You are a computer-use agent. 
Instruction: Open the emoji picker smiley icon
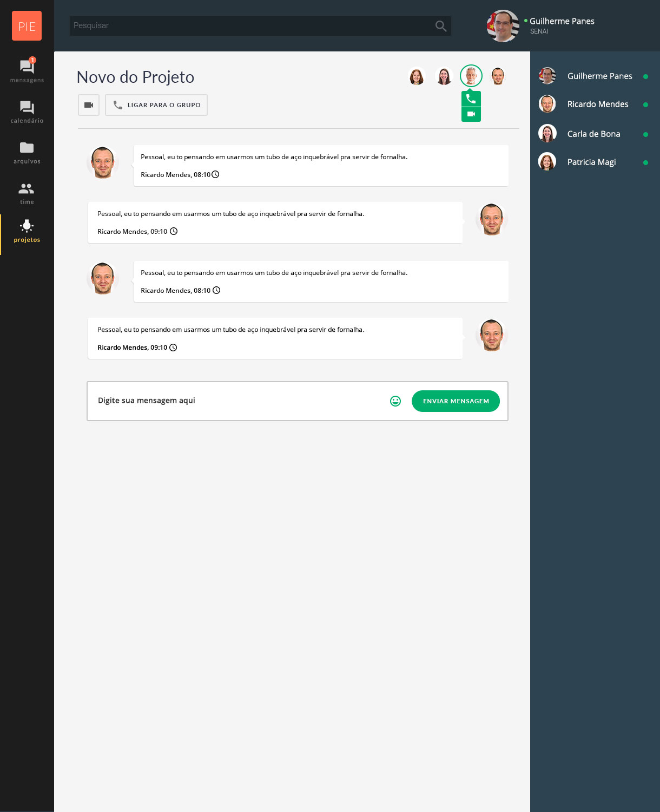pos(395,401)
